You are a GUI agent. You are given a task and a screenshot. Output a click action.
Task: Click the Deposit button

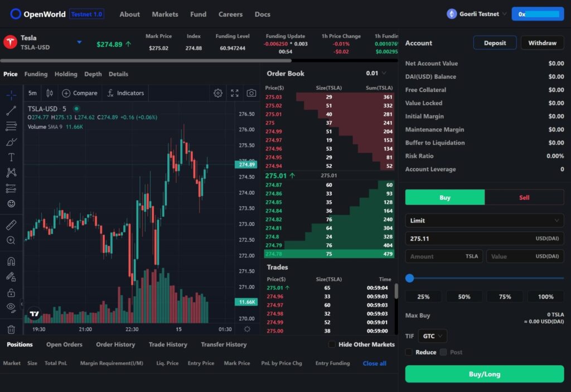[495, 43]
